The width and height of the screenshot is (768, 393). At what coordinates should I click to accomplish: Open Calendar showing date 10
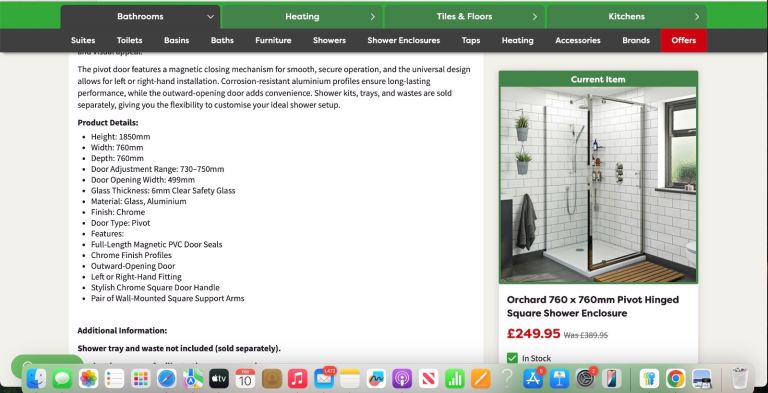coord(245,378)
